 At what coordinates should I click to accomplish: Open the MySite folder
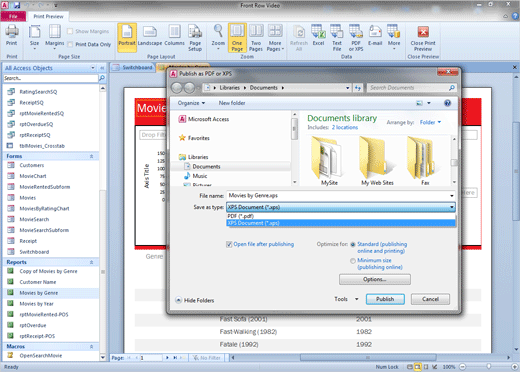[x=329, y=161]
